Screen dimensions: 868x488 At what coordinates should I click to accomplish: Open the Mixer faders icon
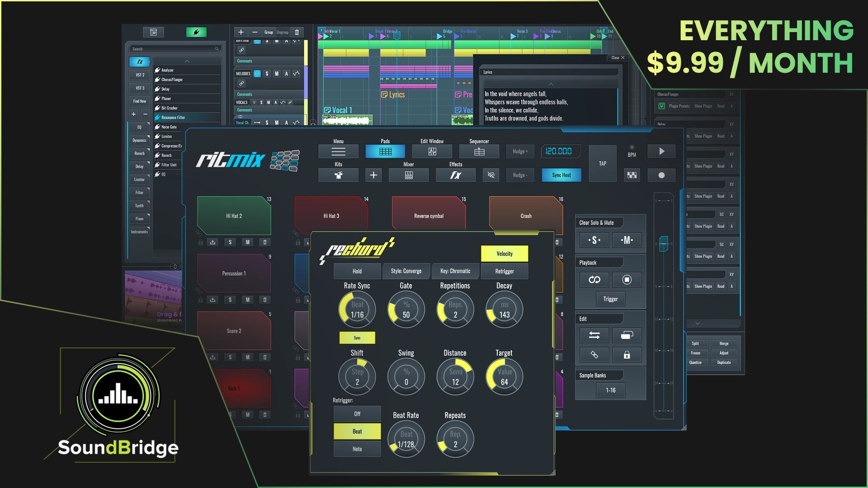(x=409, y=175)
